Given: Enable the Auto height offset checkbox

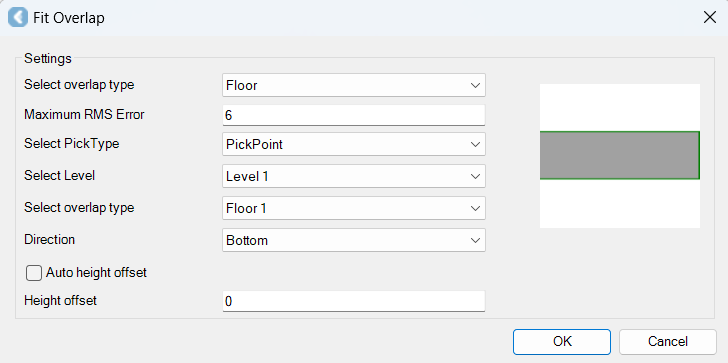Looking at the screenshot, I should click(x=33, y=273).
